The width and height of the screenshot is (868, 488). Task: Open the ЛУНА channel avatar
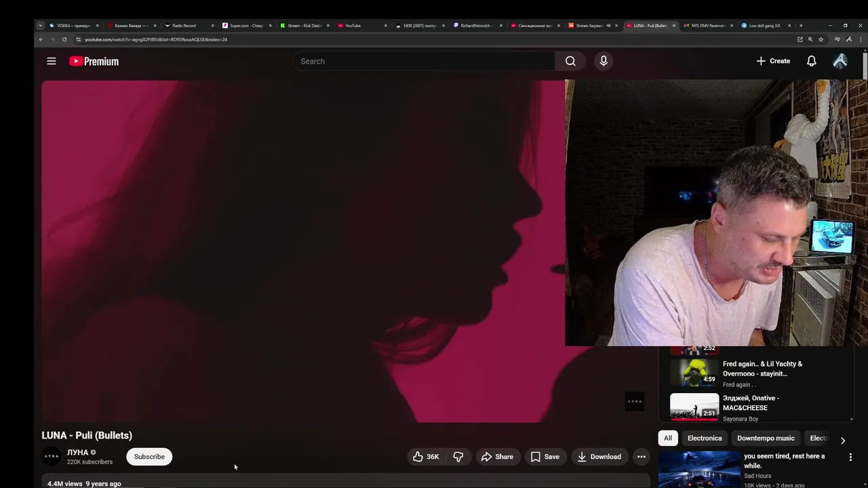click(x=52, y=457)
